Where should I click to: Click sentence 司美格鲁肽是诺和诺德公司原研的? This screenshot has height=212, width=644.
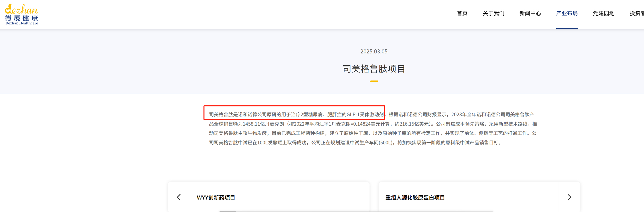296,115
